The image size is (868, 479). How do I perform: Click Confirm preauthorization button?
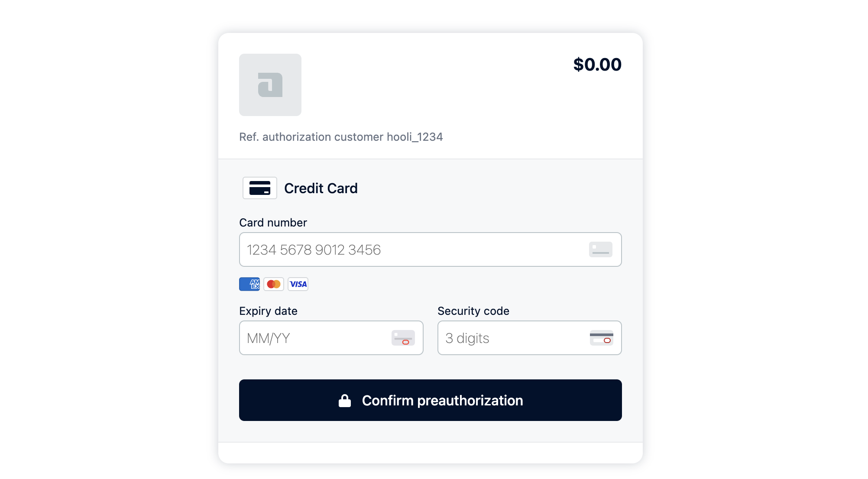pyautogui.click(x=431, y=400)
